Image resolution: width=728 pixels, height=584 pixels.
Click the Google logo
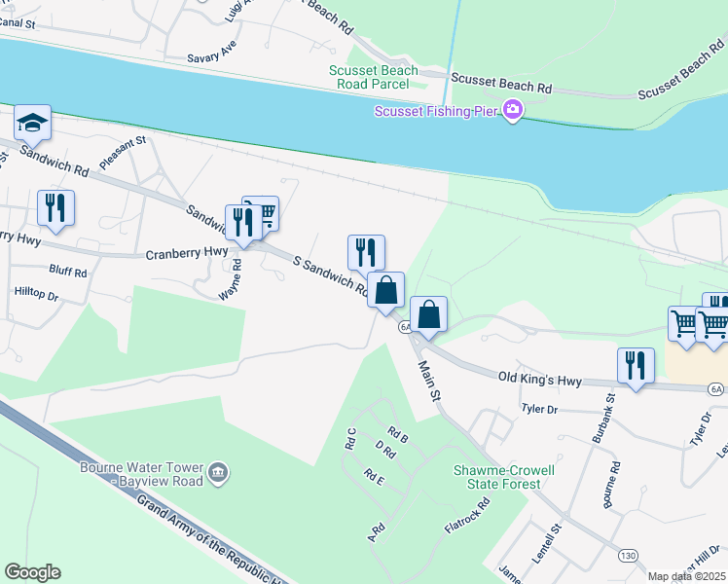click(x=32, y=572)
